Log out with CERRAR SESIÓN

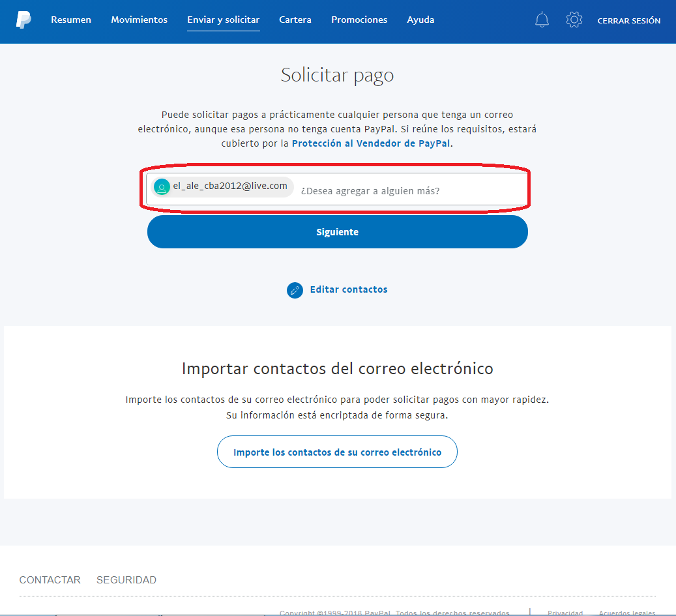(x=628, y=21)
